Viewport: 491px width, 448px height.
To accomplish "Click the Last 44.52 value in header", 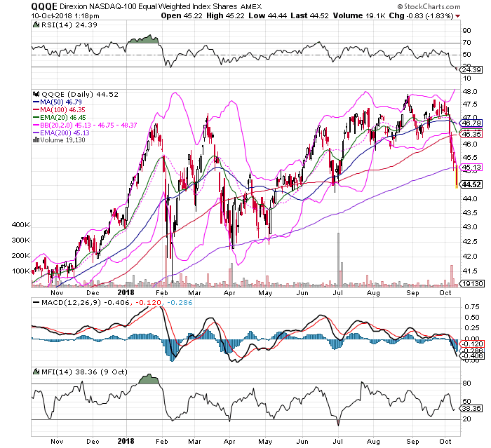I will (310, 15).
